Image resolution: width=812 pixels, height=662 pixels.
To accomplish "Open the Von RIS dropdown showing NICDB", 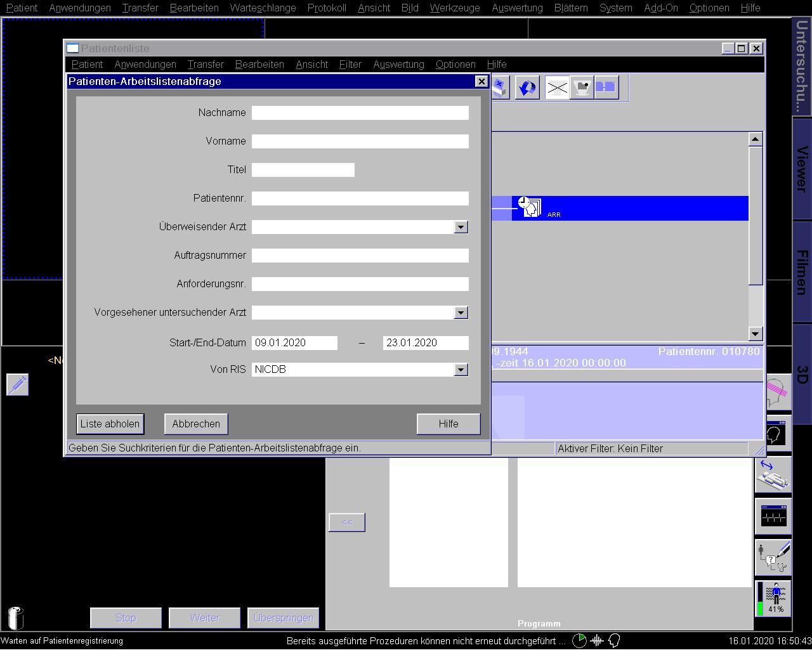I will [x=461, y=370].
